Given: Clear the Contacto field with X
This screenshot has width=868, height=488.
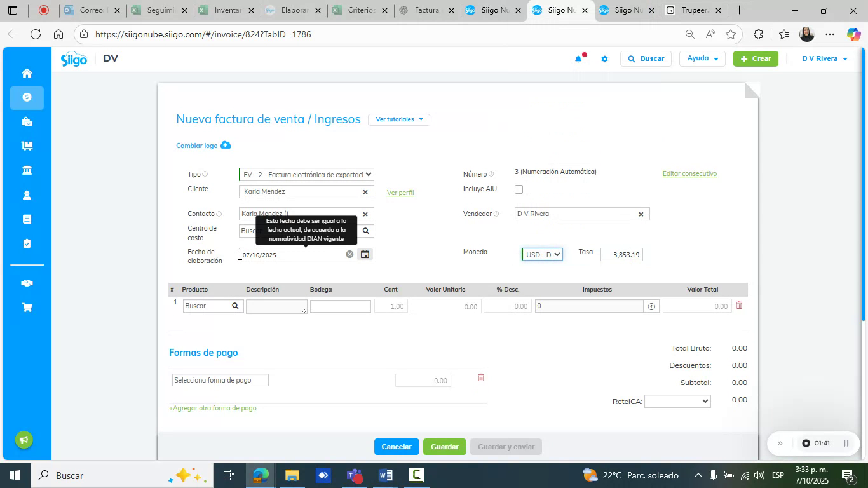Looking at the screenshot, I should click(x=365, y=215).
